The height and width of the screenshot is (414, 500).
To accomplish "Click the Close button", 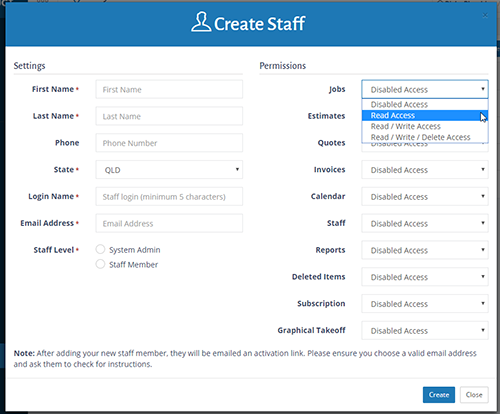I will click(x=474, y=395).
